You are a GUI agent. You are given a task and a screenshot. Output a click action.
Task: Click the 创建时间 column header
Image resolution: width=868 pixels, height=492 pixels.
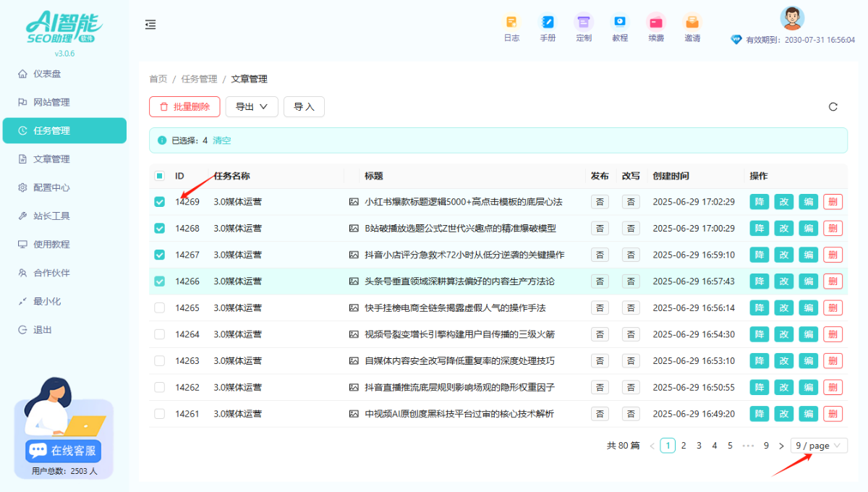pyautogui.click(x=671, y=176)
